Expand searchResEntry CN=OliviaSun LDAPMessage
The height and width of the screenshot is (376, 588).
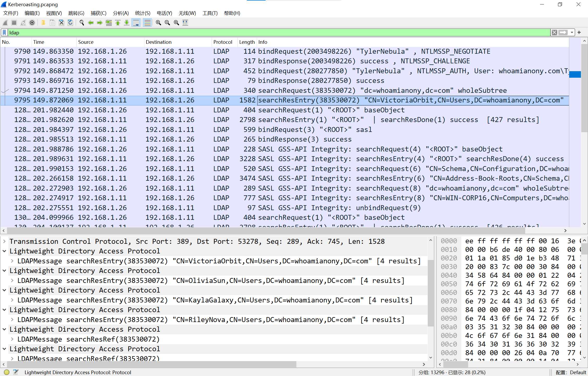click(x=12, y=281)
